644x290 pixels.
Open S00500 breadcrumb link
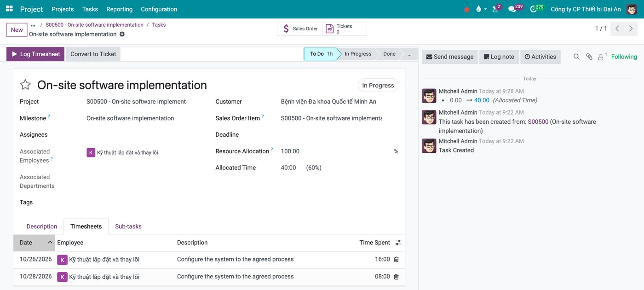tap(94, 25)
